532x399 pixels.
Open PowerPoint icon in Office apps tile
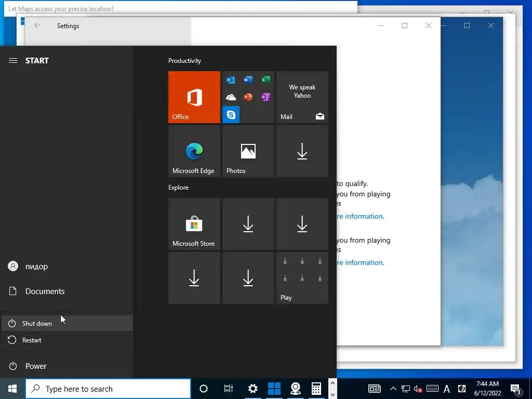248,97
